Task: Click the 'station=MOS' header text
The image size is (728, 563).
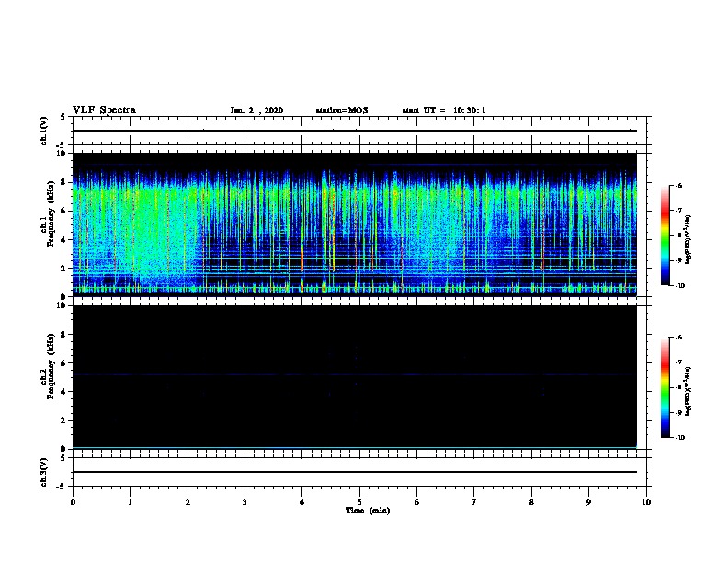Action: point(342,110)
